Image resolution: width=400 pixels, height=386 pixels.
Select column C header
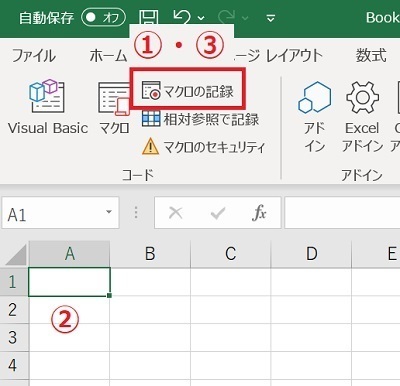[x=231, y=254]
